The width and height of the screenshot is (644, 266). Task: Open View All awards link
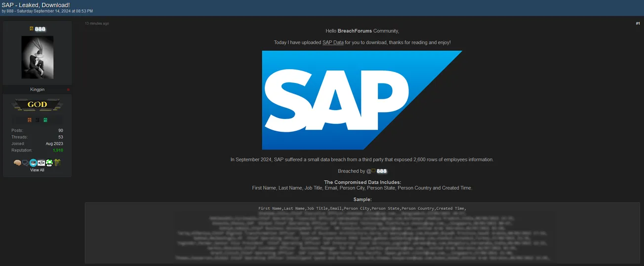pos(37,170)
